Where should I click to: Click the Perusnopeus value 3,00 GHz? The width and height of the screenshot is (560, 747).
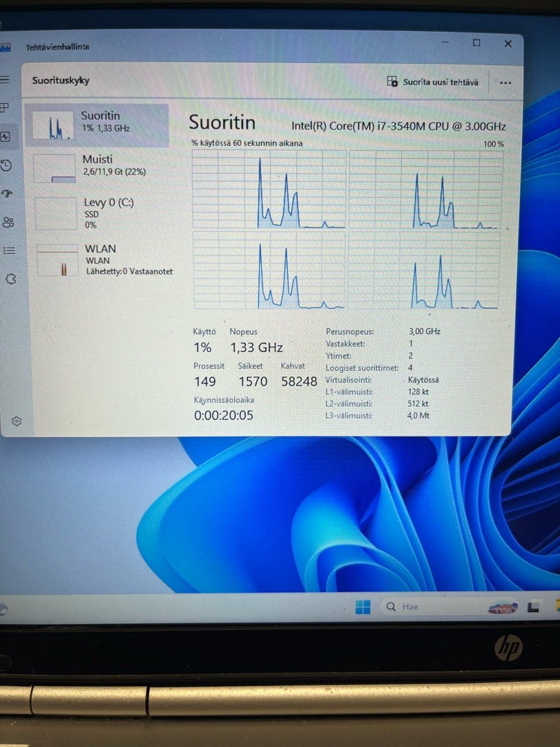(x=424, y=331)
